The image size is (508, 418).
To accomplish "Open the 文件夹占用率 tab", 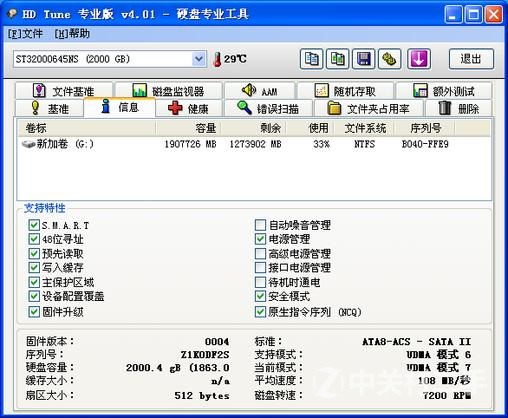I will (x=369, y=109).
